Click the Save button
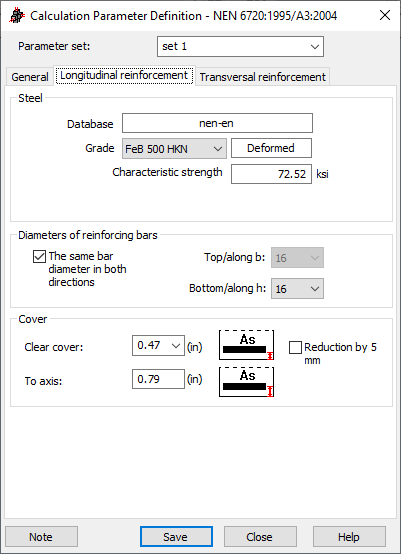 [176, 537]
